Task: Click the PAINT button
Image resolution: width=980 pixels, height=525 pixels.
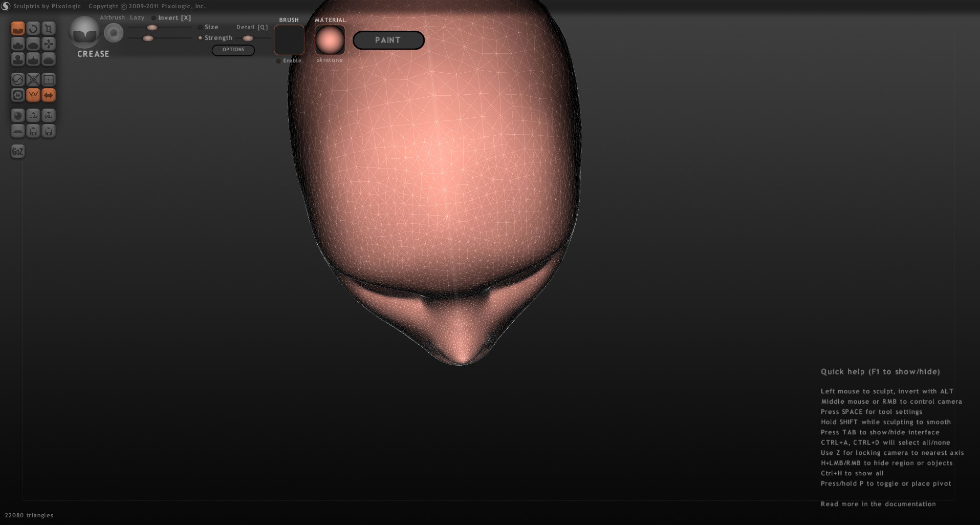Action: click(388, 40)
